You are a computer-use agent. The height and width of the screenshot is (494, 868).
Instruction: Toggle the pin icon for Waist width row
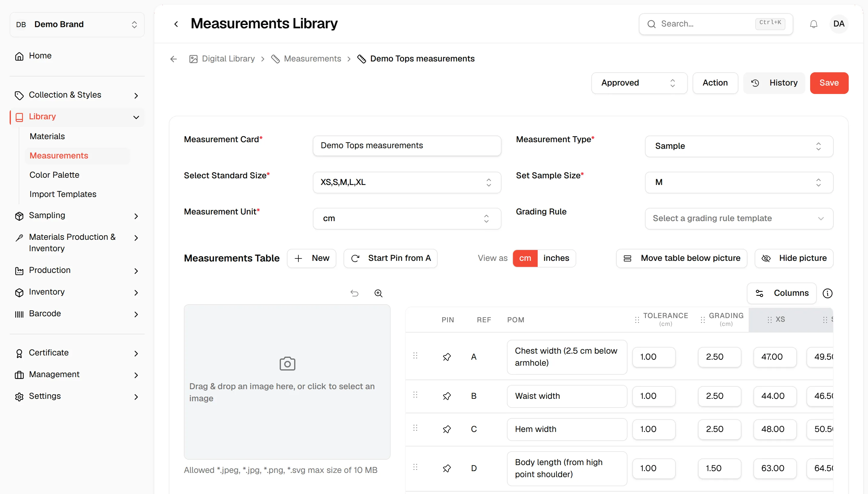(447, 396)
